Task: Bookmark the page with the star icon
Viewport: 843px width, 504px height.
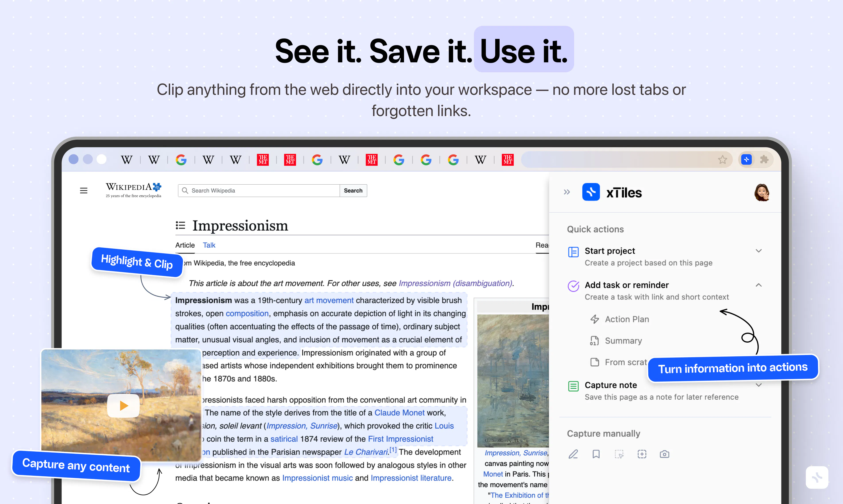Action: tap(723, 159)
